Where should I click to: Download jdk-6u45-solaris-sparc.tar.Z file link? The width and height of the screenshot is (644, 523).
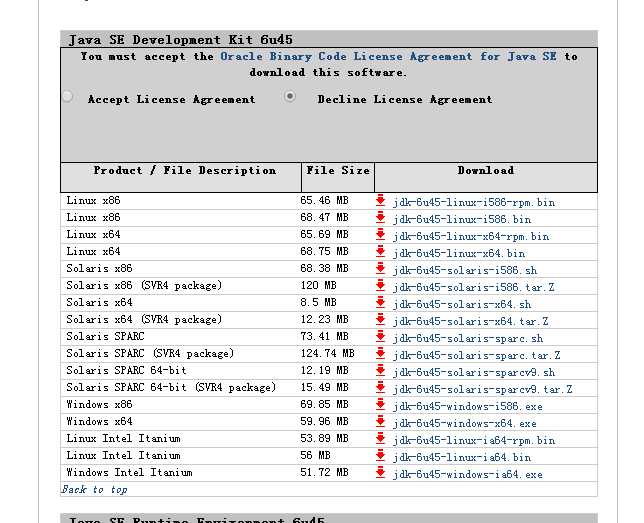click(476, 355)
